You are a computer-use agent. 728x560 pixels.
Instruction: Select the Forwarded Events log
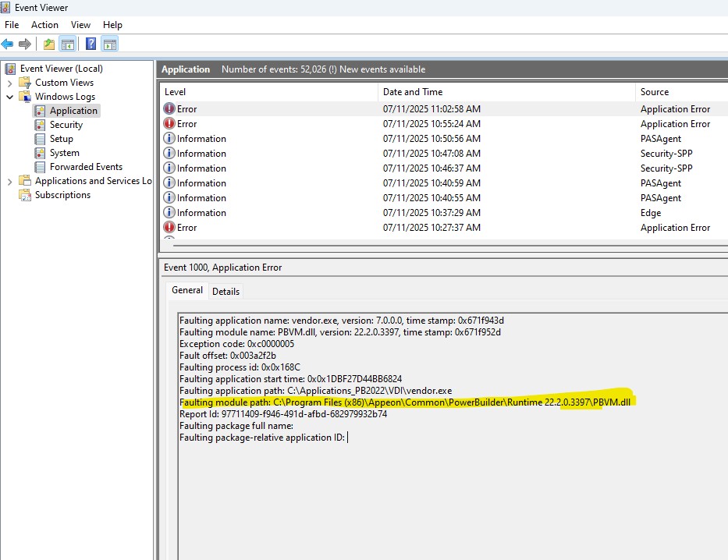point(86,167)
